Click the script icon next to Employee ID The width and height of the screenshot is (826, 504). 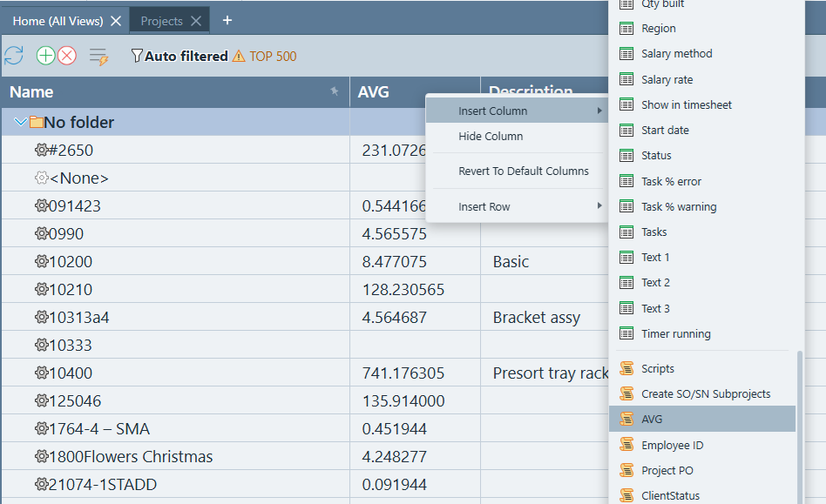626,445
